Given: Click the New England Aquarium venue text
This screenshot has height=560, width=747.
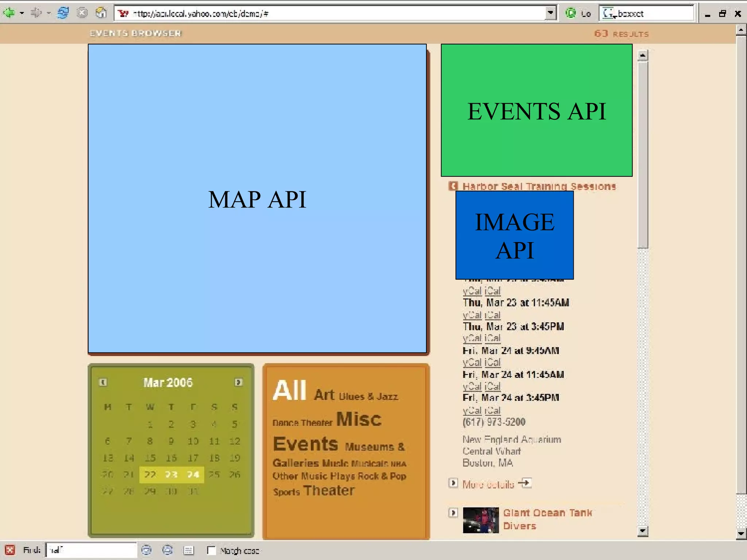Looking at the screenshot, I should click(512, 439).
